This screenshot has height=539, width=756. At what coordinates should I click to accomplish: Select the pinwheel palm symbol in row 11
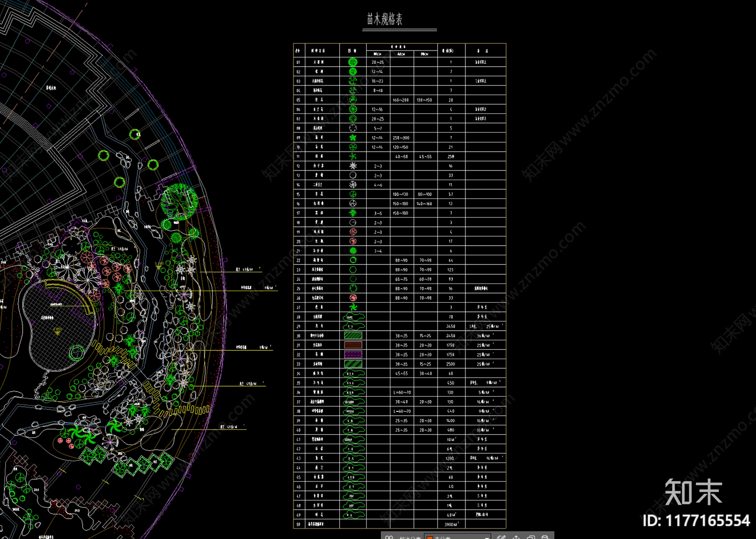point(353,156)
